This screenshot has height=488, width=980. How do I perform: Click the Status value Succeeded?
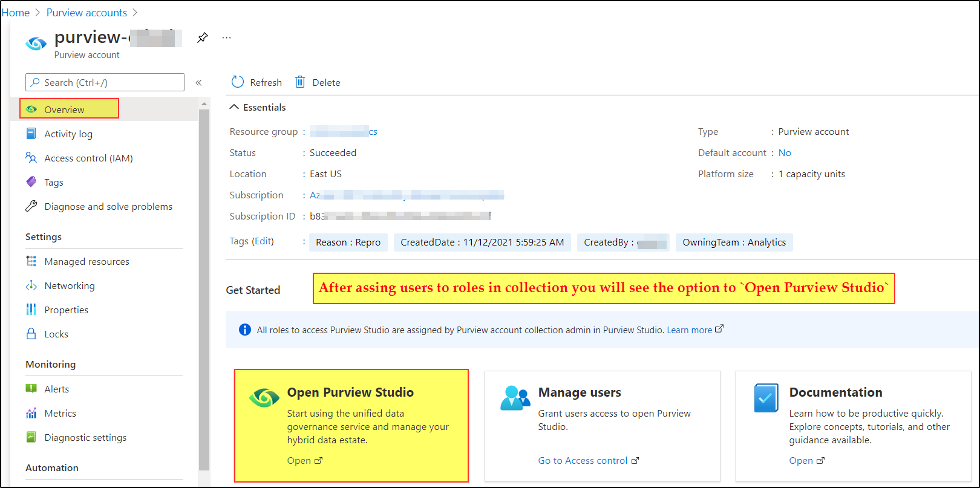click(x=333, y=153)
